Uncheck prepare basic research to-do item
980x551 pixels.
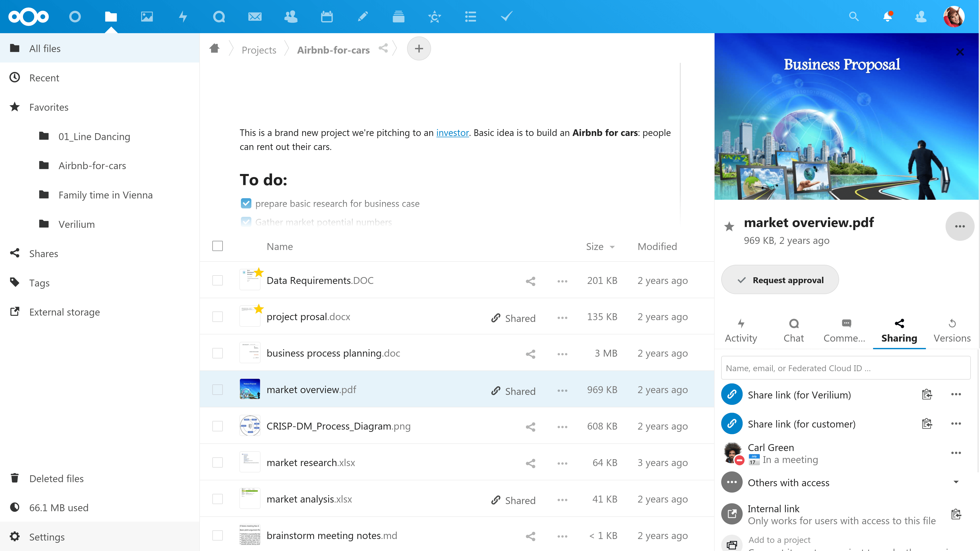(x=246, y=204)
